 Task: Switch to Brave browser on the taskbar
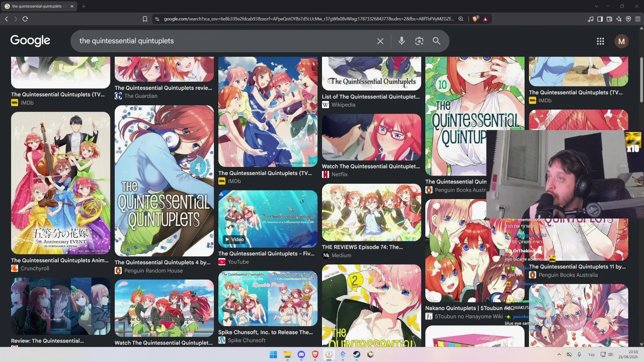pos(315,354)
